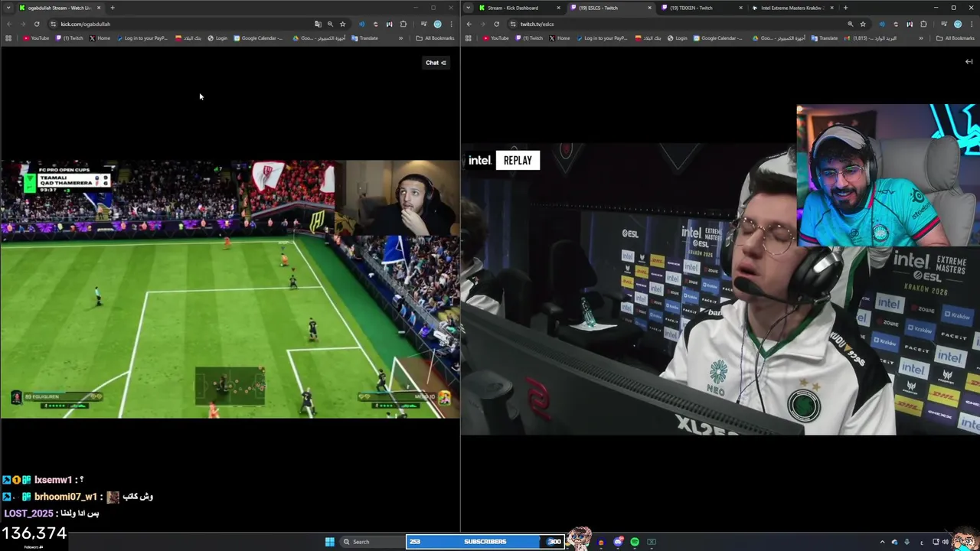Go back in the left Kick browser window
Screen dimensions: 980x551
coord(9,24)
